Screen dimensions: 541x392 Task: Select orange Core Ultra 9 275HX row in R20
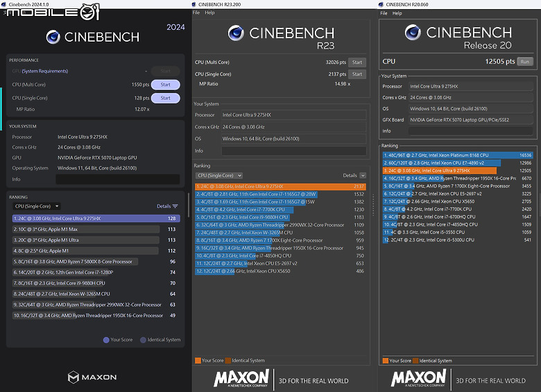[458, 171]
